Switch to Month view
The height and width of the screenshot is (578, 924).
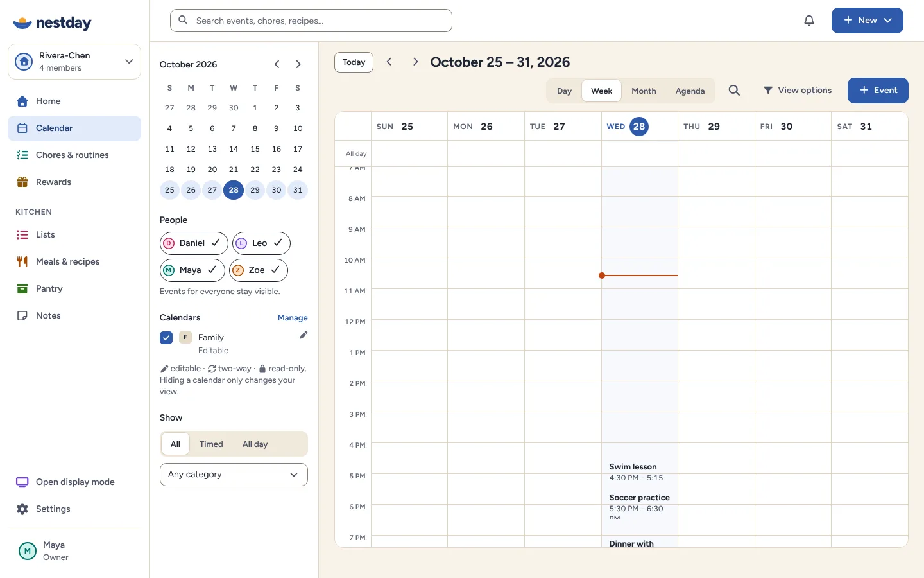(x=644, y=91)
